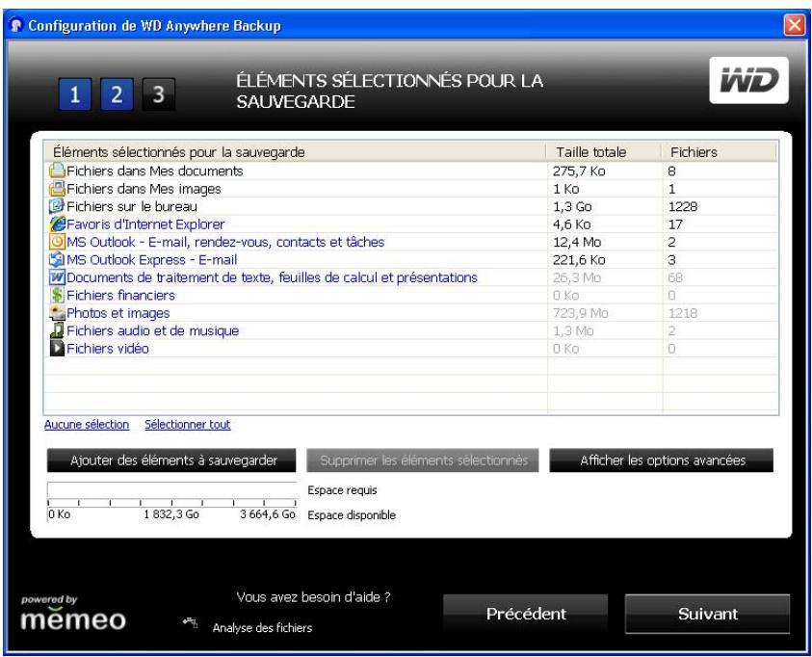Select MS Outlook Express - E-mail row
The image size is (812, 657).
[411, 259]
